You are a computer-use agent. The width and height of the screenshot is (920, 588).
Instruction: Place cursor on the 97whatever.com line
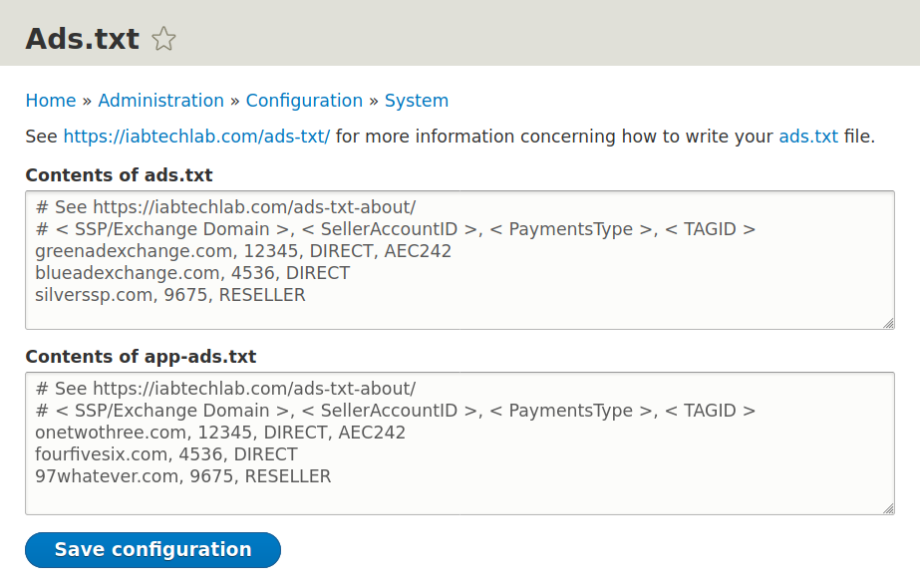182,476
